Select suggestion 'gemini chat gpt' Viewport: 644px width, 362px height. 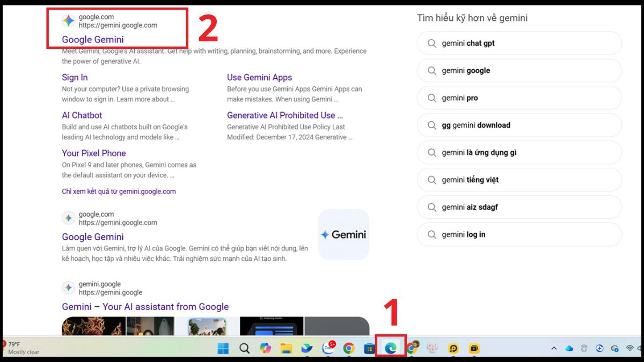[519, 43]
